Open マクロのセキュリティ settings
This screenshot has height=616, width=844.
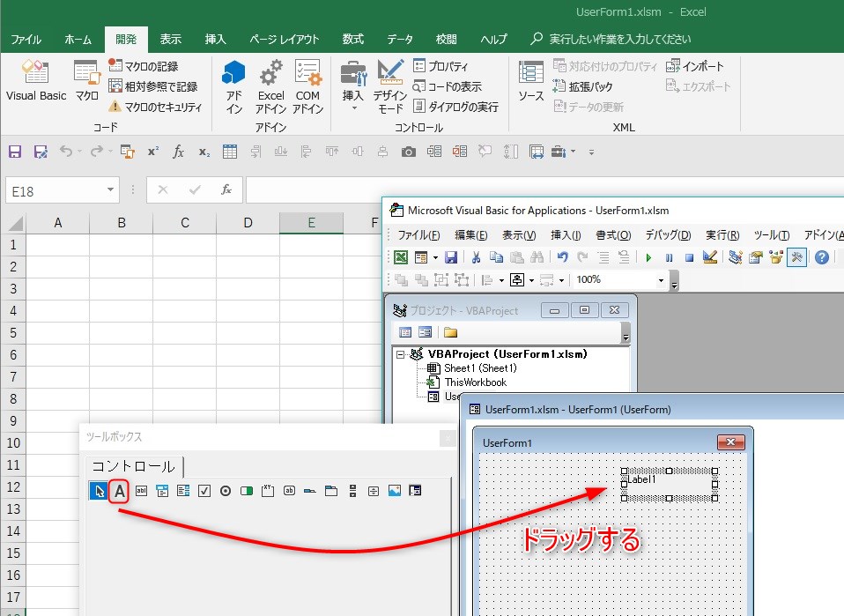[155, 107]
